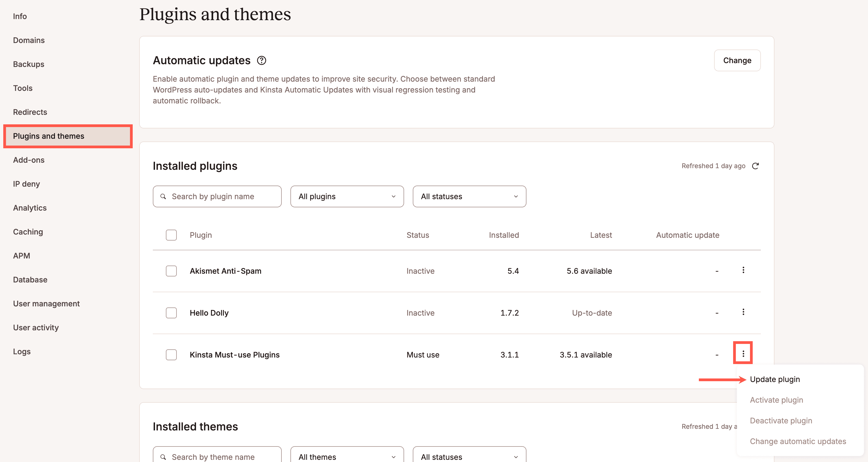Open the All themes filter dropdown
The image size is (868, 462).
point(347,457)
